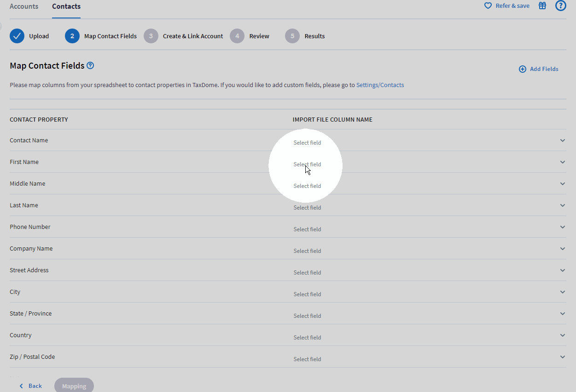Click the Add Fields plus icon

point(522,69)
